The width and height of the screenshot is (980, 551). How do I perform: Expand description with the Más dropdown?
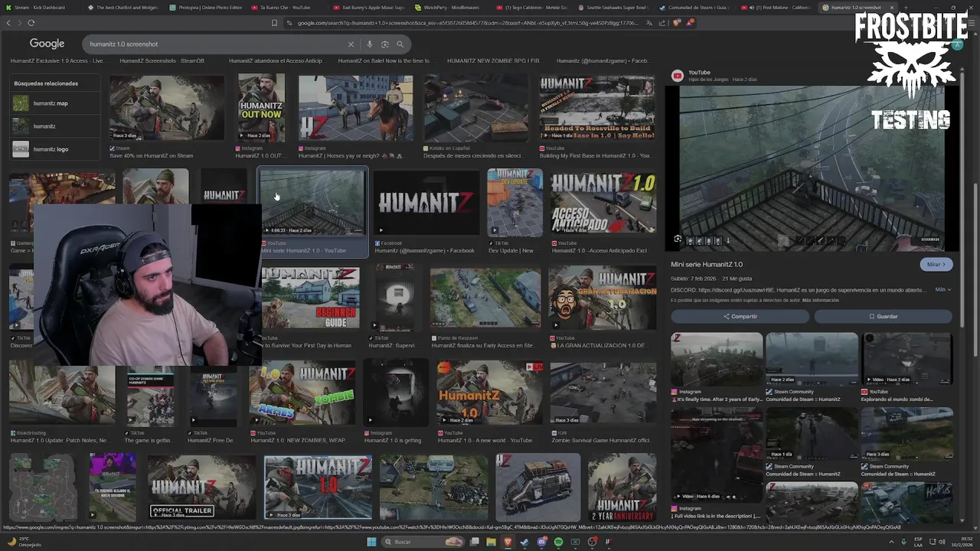click(942, 289)
